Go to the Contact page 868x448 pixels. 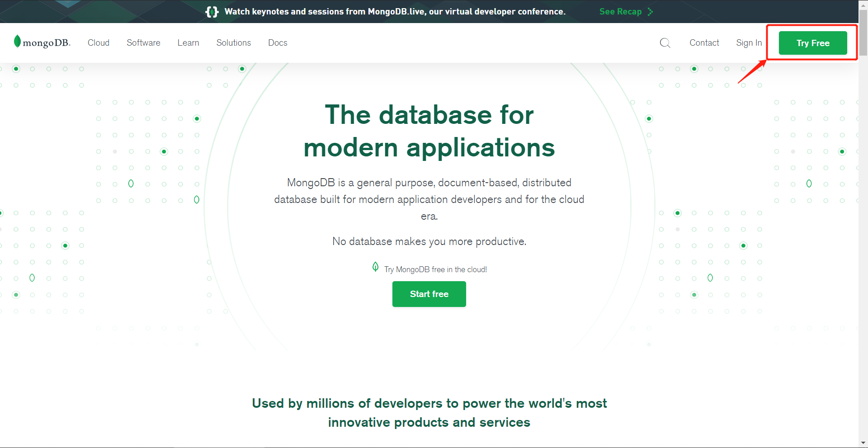(x=704, y=42)
